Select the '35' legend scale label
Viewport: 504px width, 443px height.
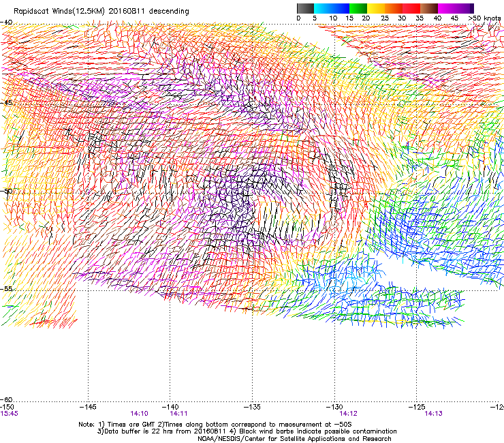[x=420, y=18]
